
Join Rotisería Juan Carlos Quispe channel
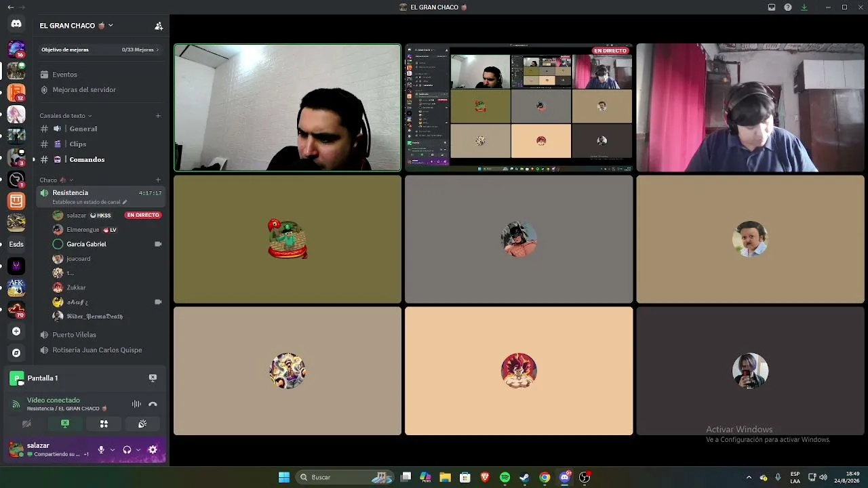coord(102,350)
